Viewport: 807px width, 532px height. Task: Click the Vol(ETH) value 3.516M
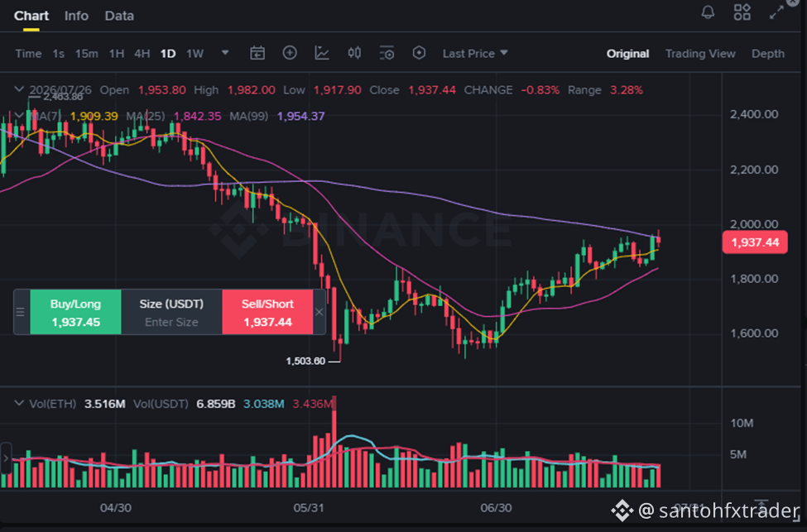(x=104, y=404)
